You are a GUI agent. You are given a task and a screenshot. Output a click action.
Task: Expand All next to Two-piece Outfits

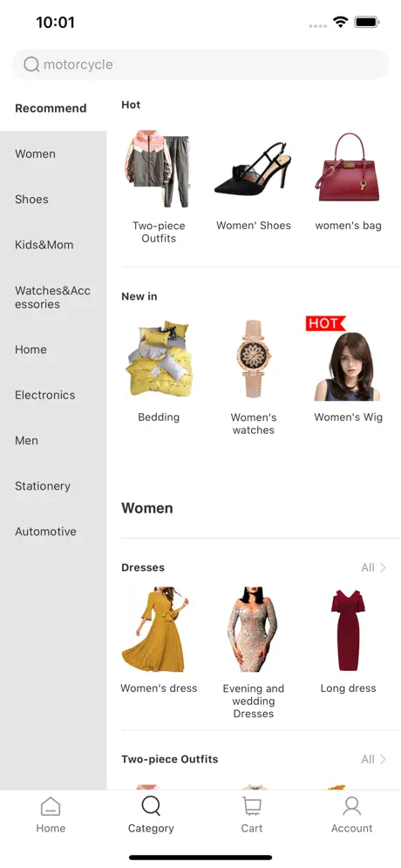point(374,759)
